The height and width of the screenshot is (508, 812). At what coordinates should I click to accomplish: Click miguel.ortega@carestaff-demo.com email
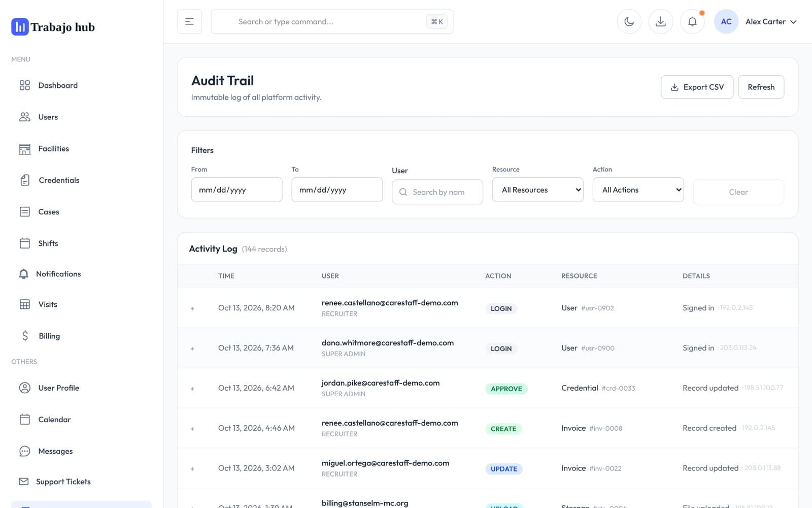pyautogui.click(x=385, y=463)
